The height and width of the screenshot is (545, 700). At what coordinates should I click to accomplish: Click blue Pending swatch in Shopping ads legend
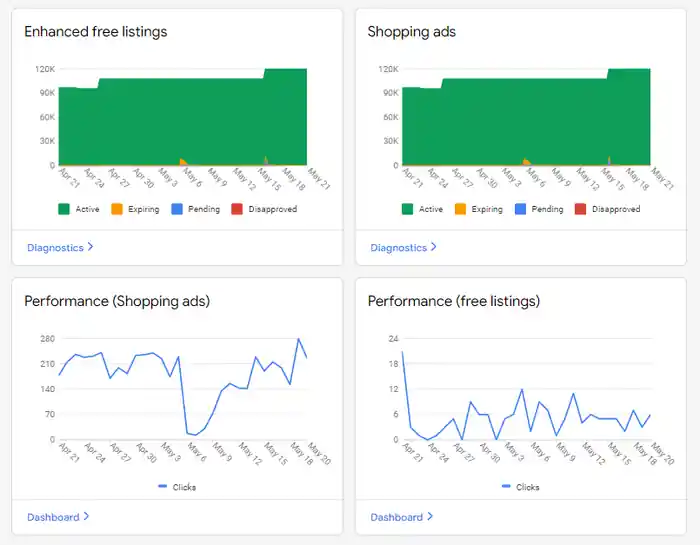point(520,209)
